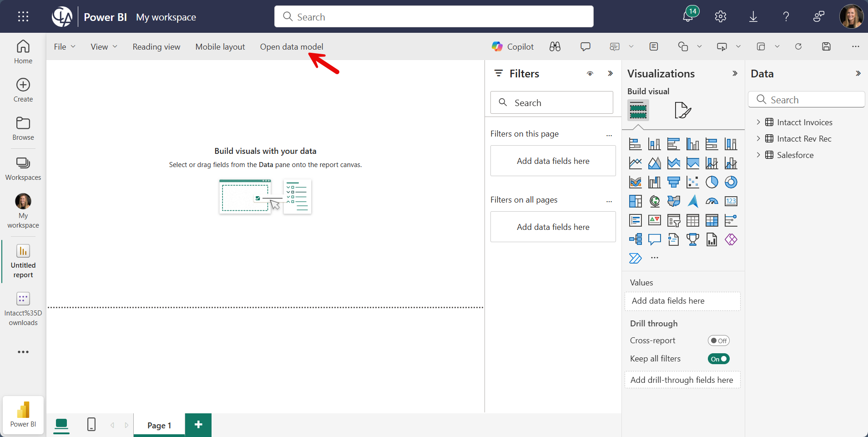The image size is (868, 437).
Task: Click the gauge visual icon
Action: [712, 201]
